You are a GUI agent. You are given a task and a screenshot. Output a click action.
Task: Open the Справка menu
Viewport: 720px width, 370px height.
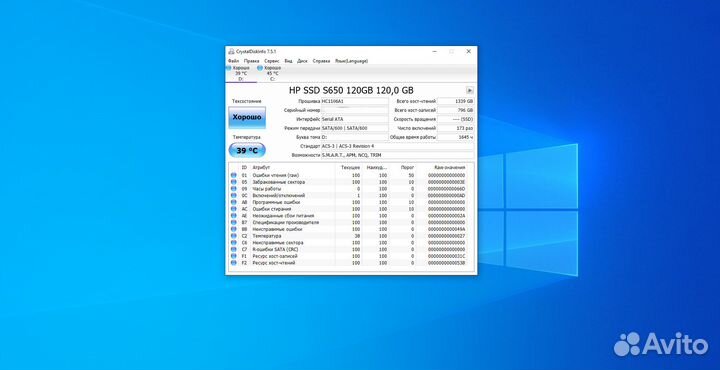(x=321, y=61)
